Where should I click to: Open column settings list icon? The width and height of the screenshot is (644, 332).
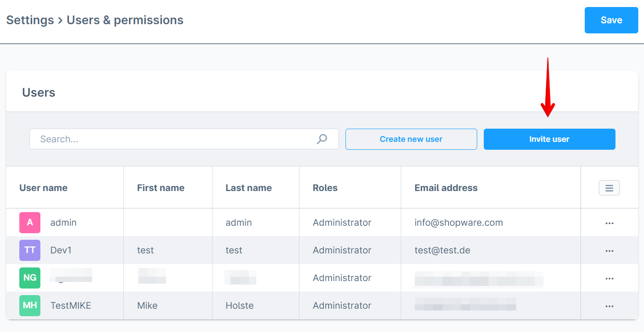[609, 188]
